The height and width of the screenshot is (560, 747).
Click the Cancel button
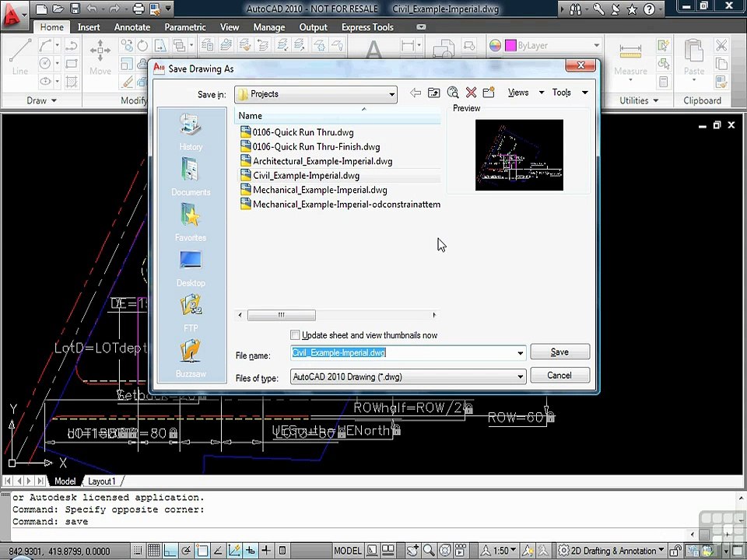pos(559,375)
